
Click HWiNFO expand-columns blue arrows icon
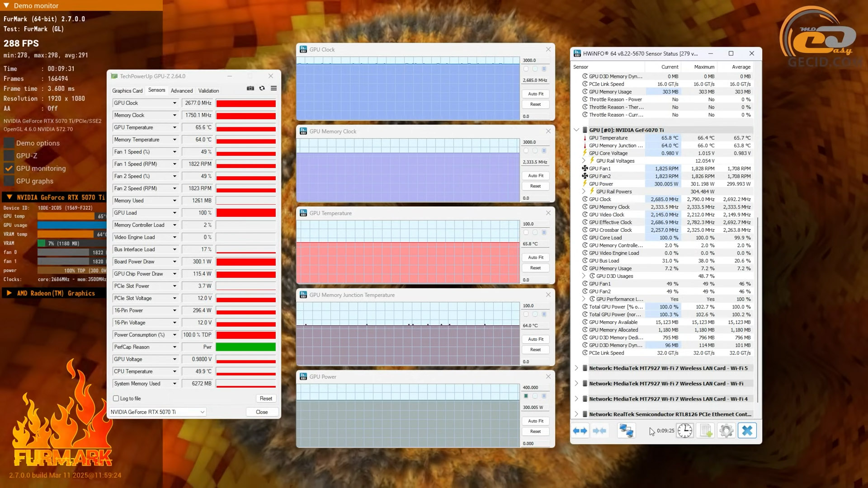point(580,431)
